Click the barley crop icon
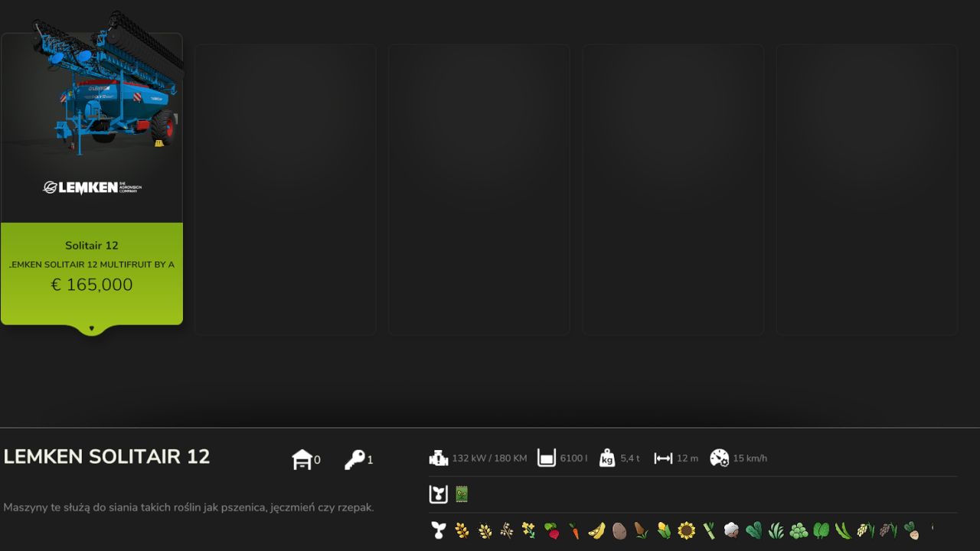The height and width of the screenshot is (551, 980). pyautogui.click(x=485, y=530)
